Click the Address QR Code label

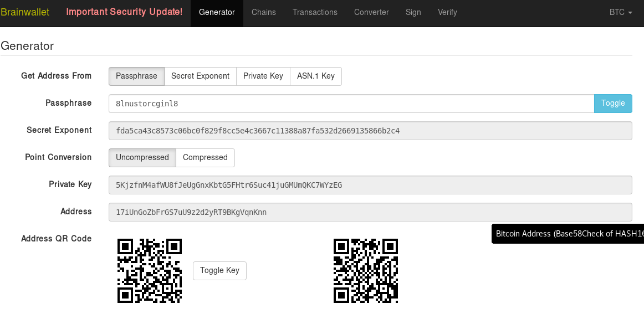coord(57,239)
